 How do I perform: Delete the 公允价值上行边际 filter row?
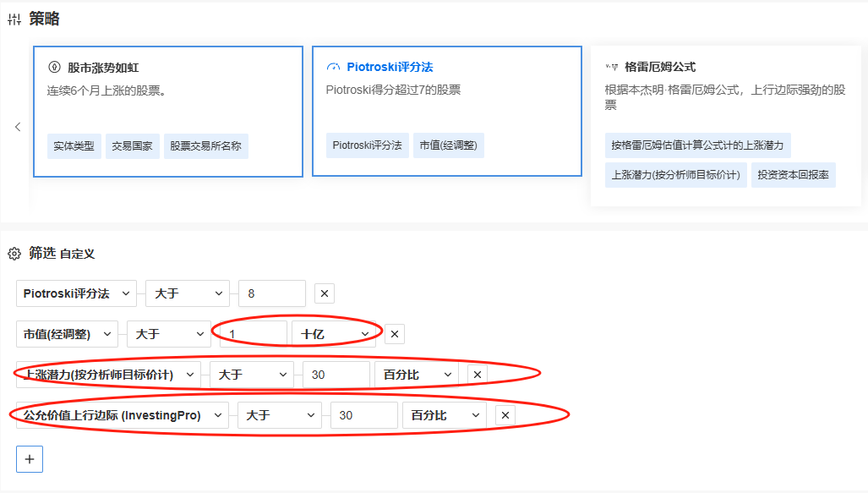(505, 415)
